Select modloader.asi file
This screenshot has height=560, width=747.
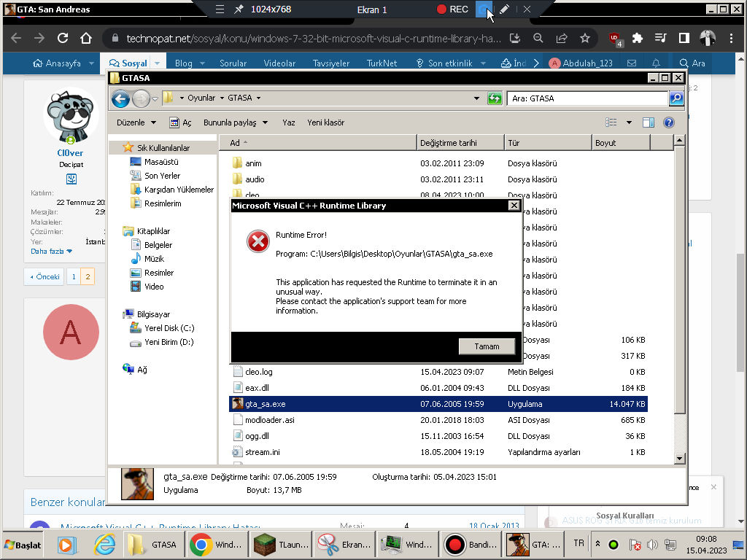click(270, 420)
